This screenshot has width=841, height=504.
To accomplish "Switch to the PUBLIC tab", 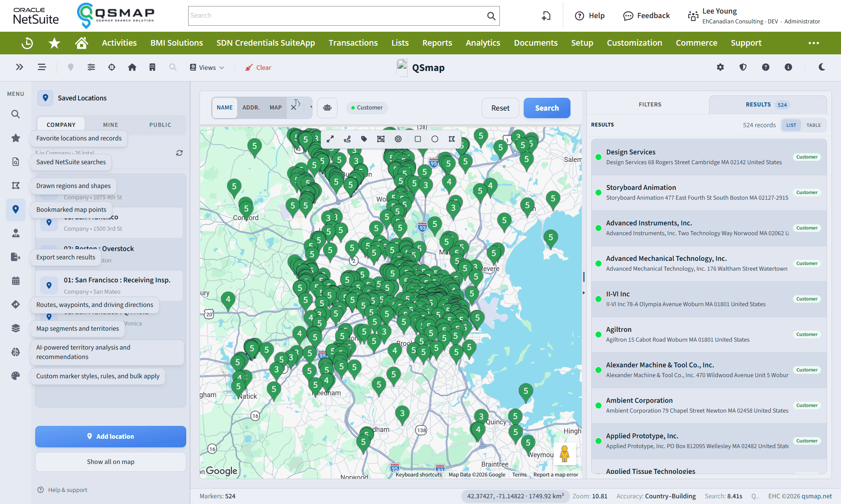I will 160,125.
